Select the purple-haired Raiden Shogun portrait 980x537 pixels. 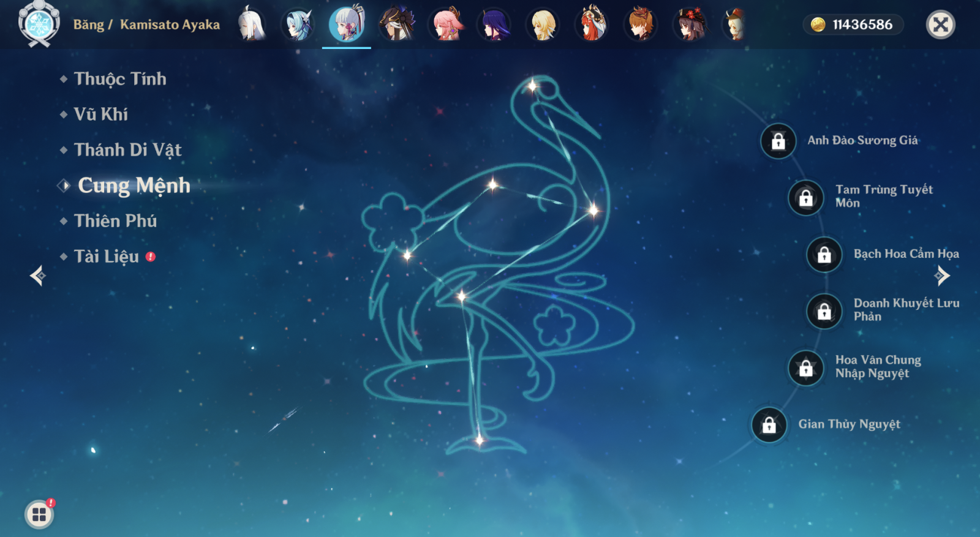(494, 24)
